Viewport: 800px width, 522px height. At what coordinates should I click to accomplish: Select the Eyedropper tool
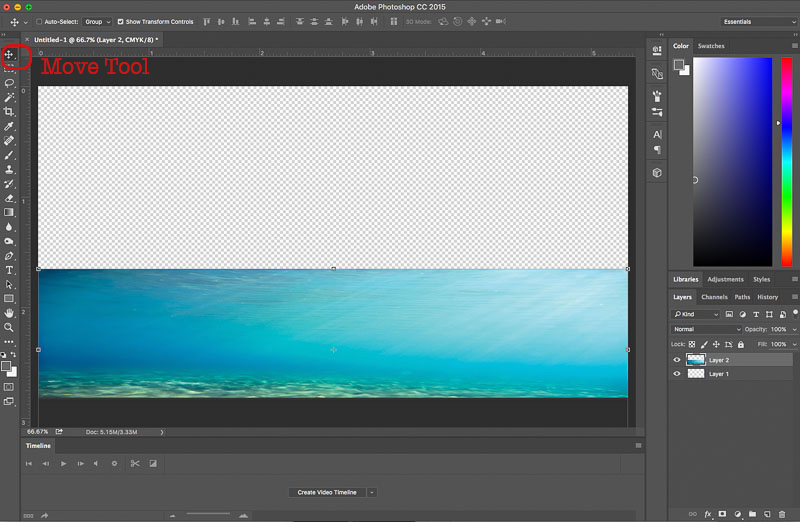pyautogui.click(x=9, y=126)
